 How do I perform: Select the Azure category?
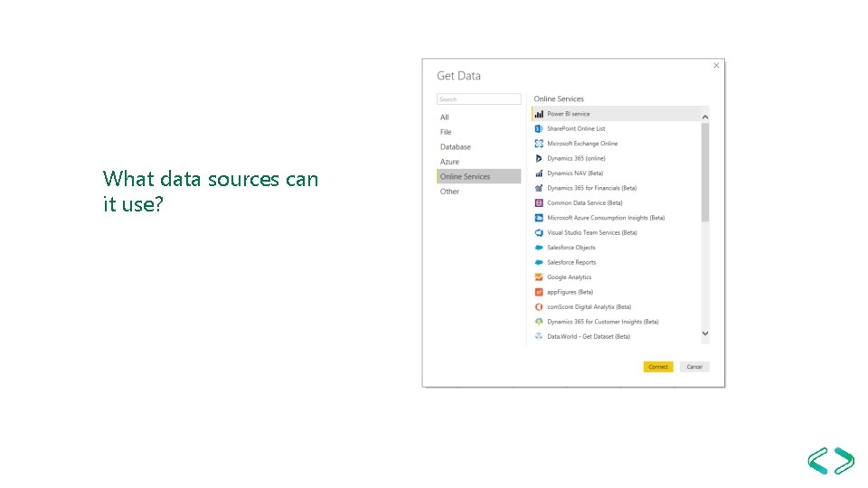click(x=449, y=162)
